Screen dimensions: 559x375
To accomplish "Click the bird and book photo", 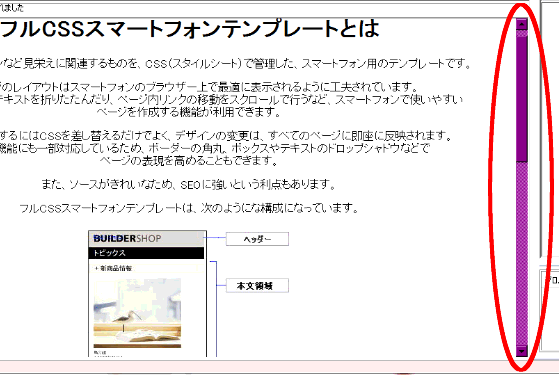I will tap(137, 313).
